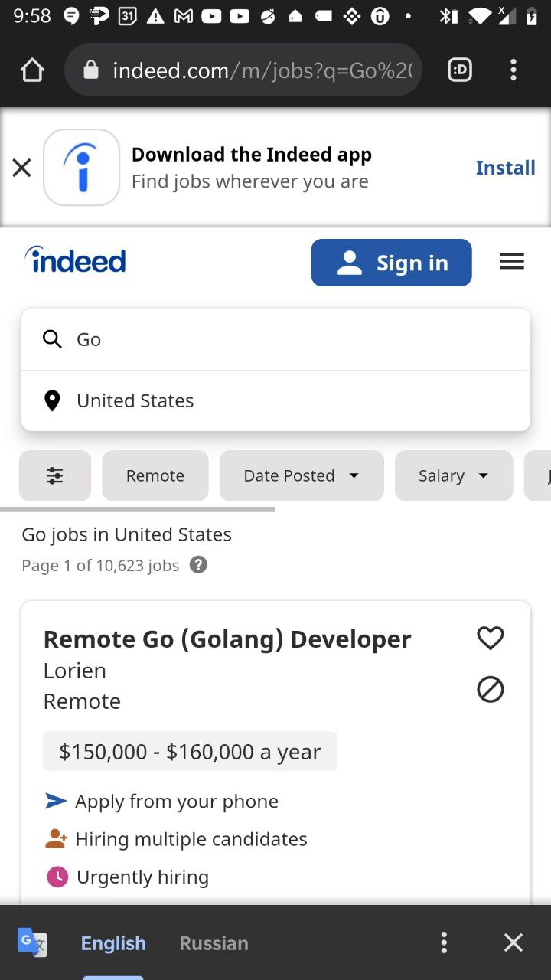The image size is (551, 980).
Task: Open the tab switcher icon
Action: 459,70
